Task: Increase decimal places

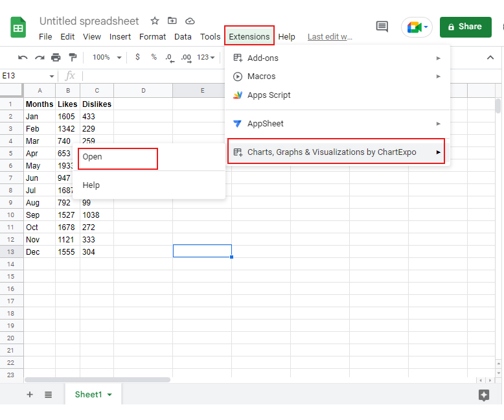Action: coord(187,58)
